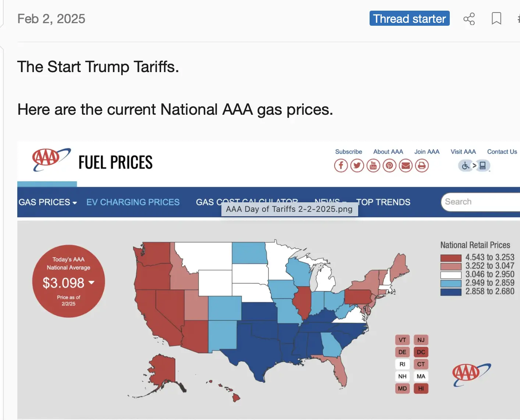Image resolution: width=520 pixels, height=420 pixels.
Task: Select the NJ state button
Action: [421, 340]
